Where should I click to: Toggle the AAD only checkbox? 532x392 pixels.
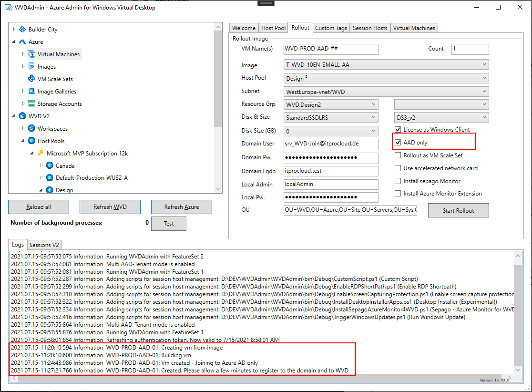pos(398,142)
